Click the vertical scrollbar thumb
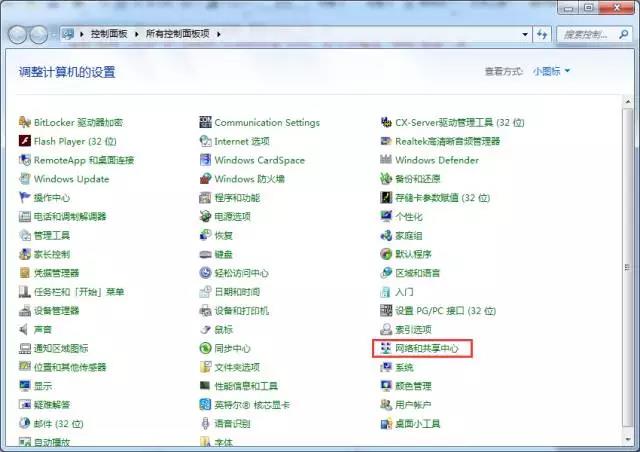The image size is (640, 452). [x=628, y=267]
